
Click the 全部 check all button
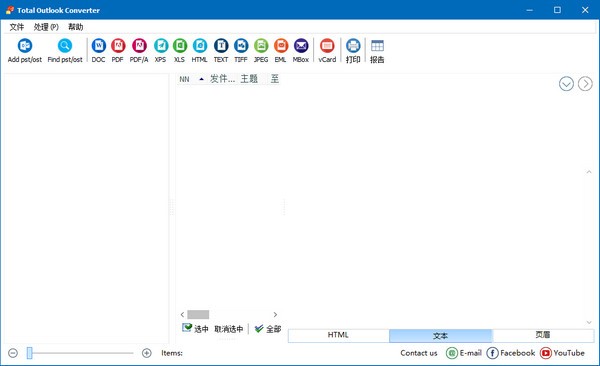click(268, 328)
